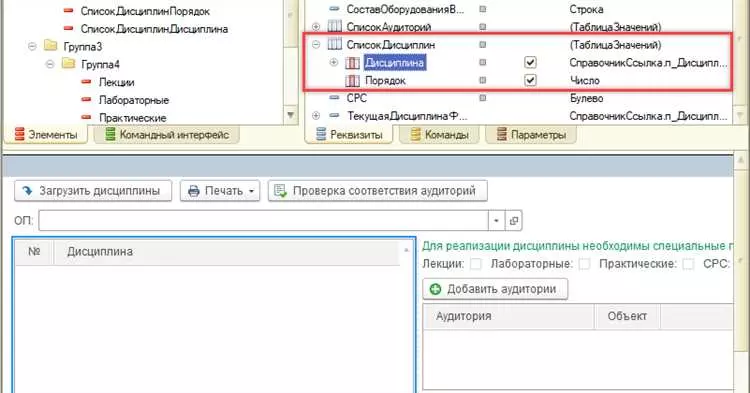Click attributes panel scrollbar down arrow
The image size is (750, 393).
tap(740, 116)
